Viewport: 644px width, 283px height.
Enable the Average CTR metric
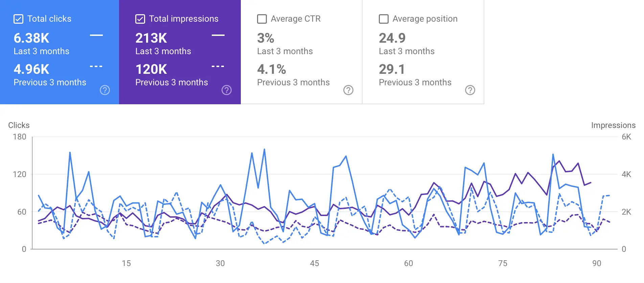click(x=261, y=19)
